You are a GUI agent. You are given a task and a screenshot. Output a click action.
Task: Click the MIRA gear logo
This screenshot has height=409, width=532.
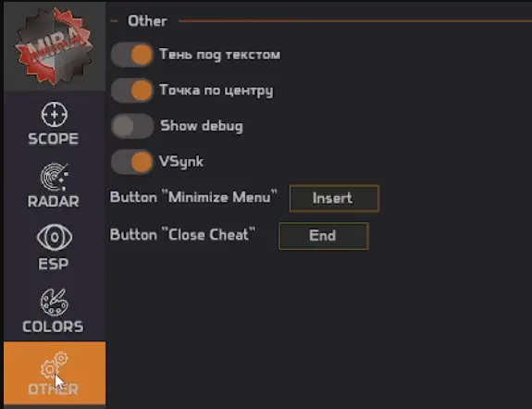click(54, 46)
